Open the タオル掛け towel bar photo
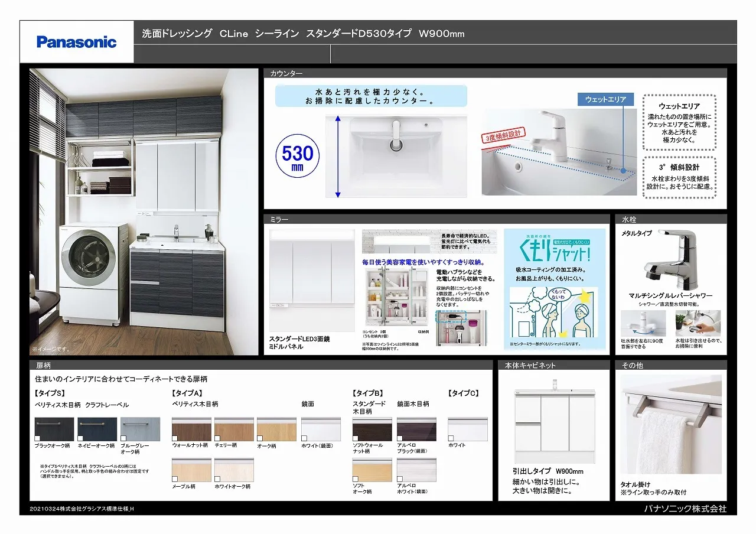Screen dimensions: 756x534 [671, 424]
